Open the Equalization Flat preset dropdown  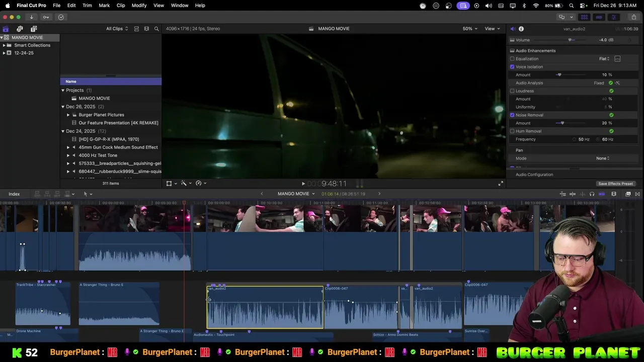604,59
